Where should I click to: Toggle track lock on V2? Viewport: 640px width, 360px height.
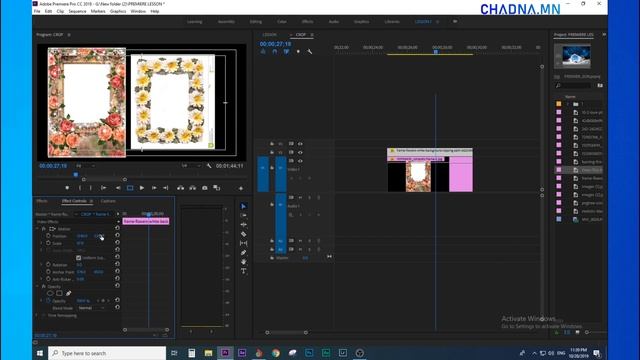(x=272, y=152)
